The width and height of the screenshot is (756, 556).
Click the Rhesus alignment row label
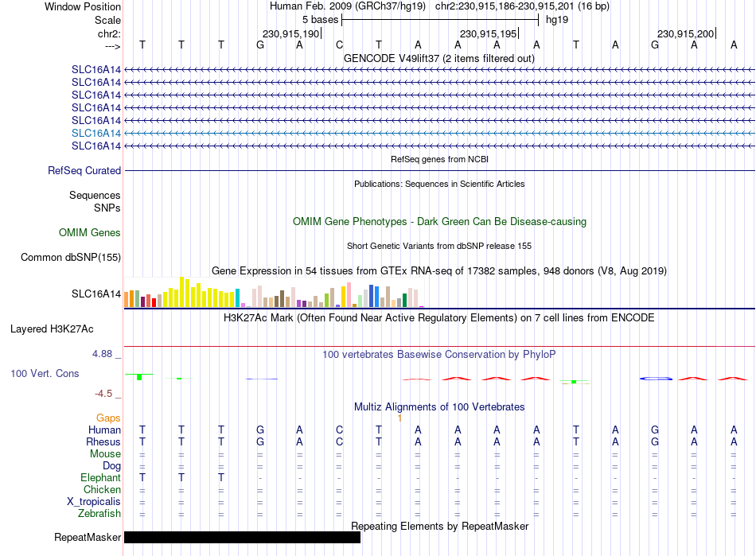pyautogui.click(x=103, y=441)
